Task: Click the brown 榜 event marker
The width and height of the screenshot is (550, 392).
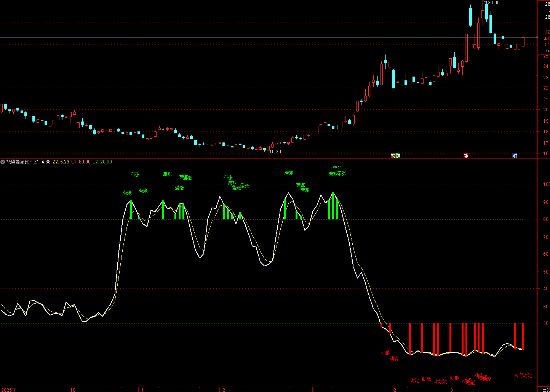Action: 393,155
